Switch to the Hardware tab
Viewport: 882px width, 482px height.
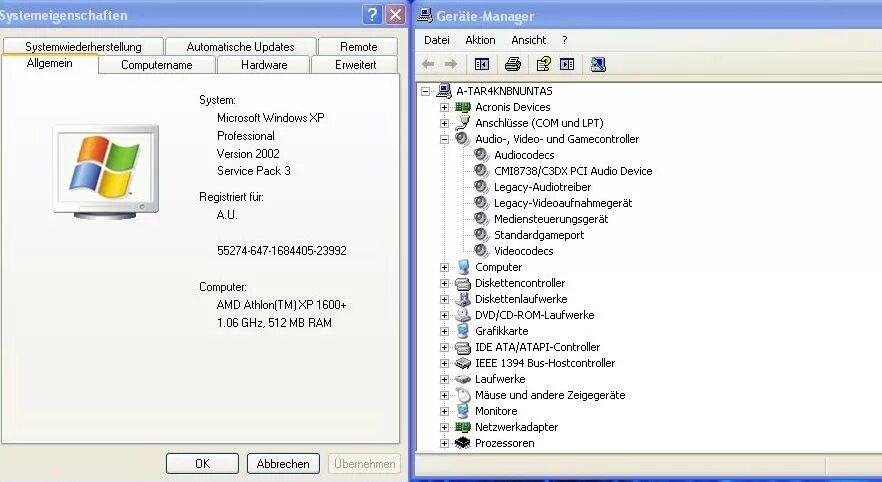pos(264,65)
